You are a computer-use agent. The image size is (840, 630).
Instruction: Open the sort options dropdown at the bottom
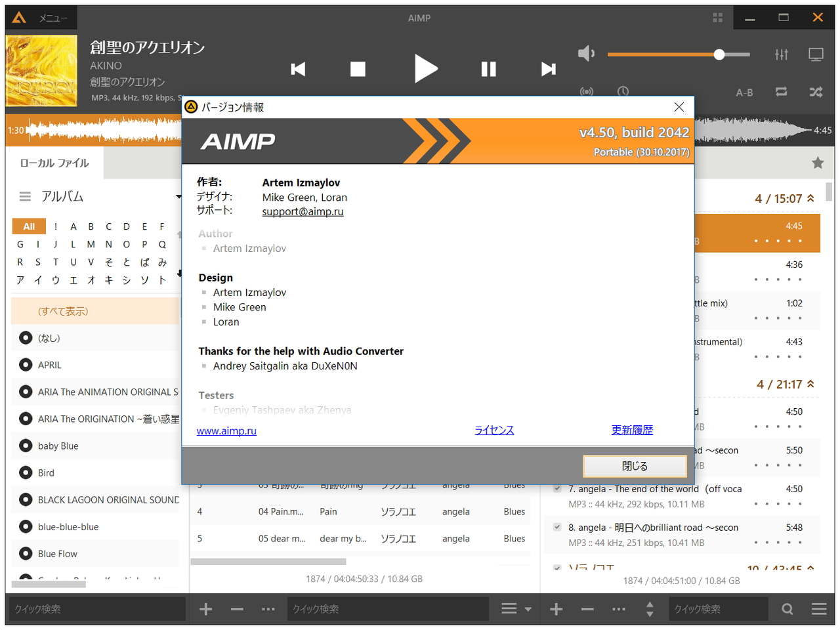515,608
